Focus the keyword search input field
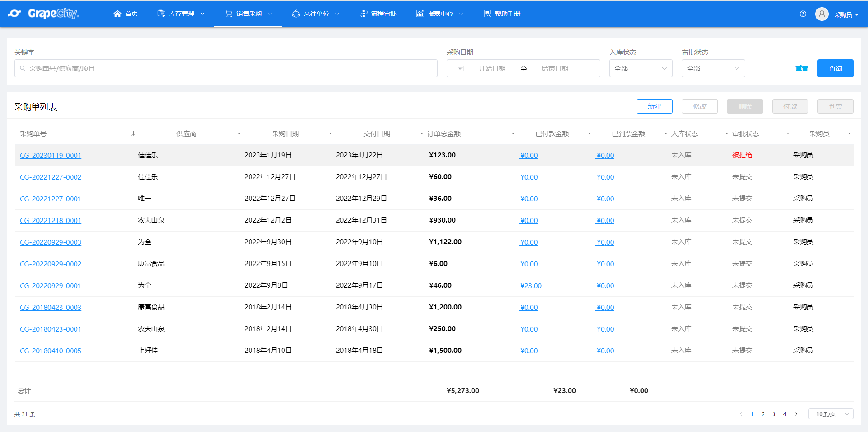Image resolution: width=868 pixels, height=432 pixels. click(x=226, y=68)
